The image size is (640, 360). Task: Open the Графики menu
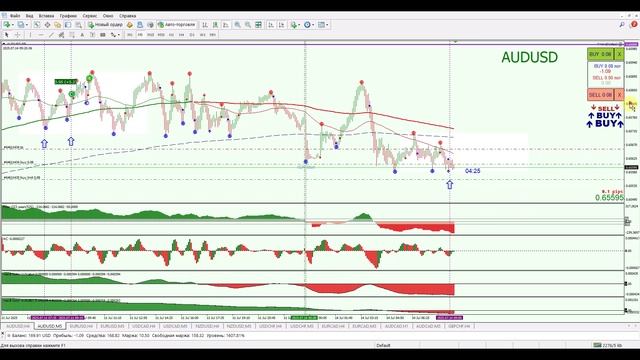click(68, 16)
